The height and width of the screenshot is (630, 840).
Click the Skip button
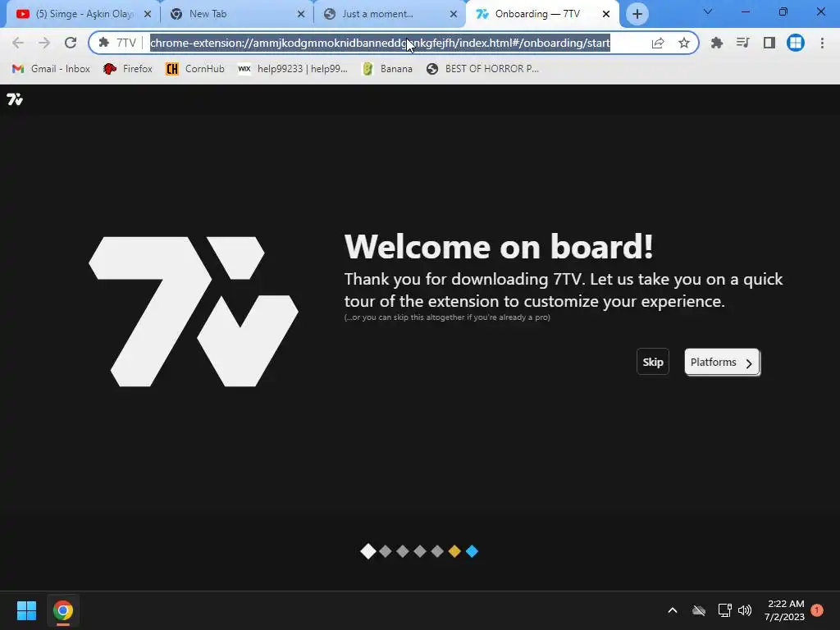point(652,362)
